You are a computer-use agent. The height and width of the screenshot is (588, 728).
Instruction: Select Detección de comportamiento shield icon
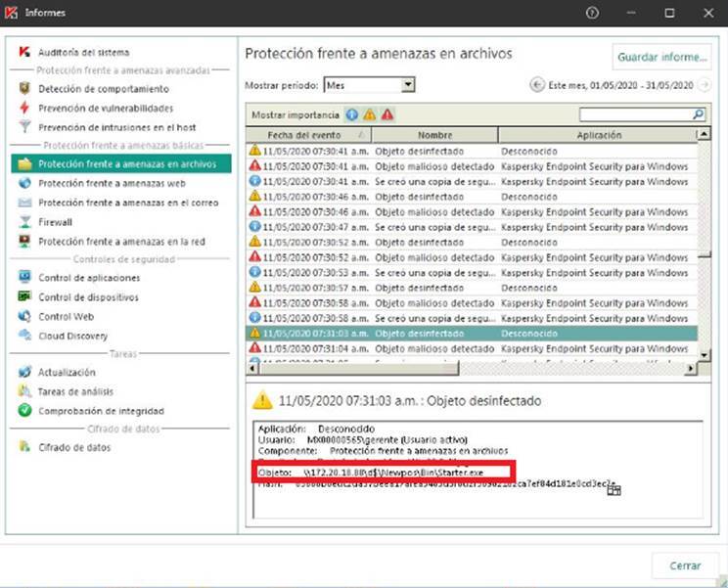24,88
